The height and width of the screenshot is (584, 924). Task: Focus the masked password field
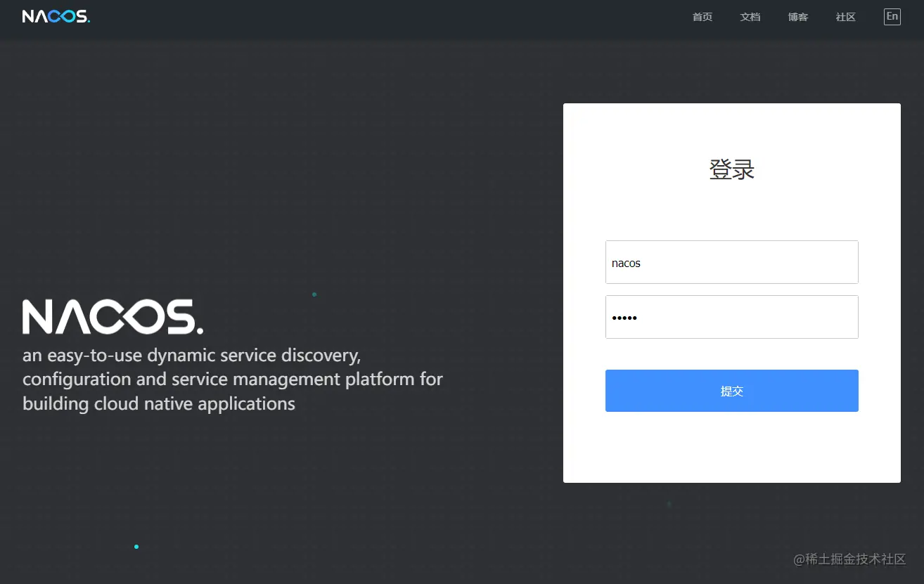pyautogui.click(x=732, y=317)
